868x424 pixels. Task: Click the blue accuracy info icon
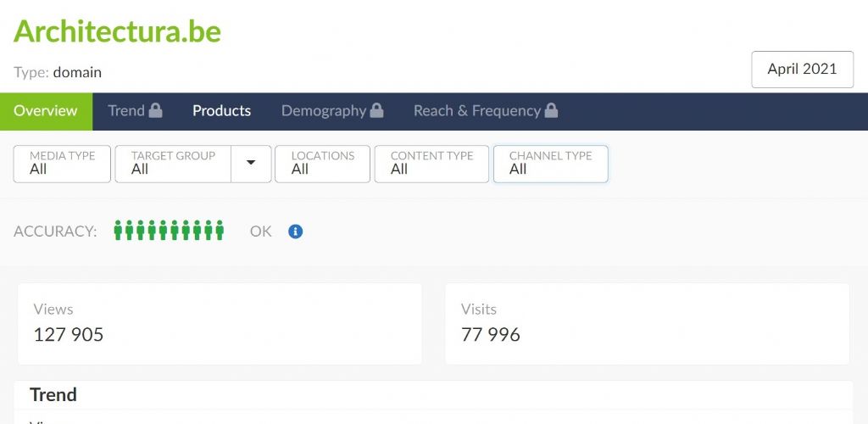point(295,232)
